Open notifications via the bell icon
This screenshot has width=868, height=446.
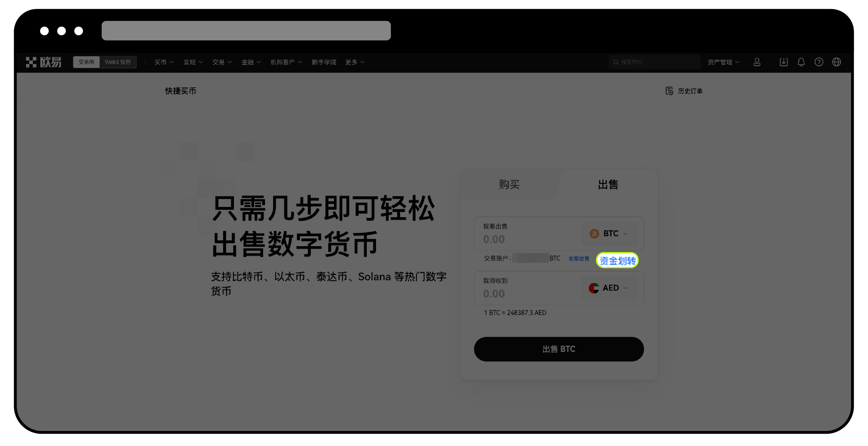(x=801, y=62)
